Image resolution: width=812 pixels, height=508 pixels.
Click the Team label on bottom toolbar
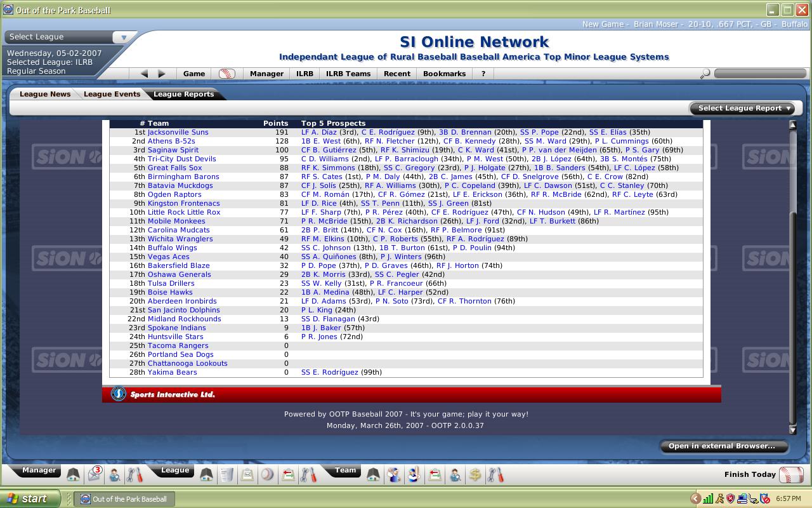coord(345,471)
